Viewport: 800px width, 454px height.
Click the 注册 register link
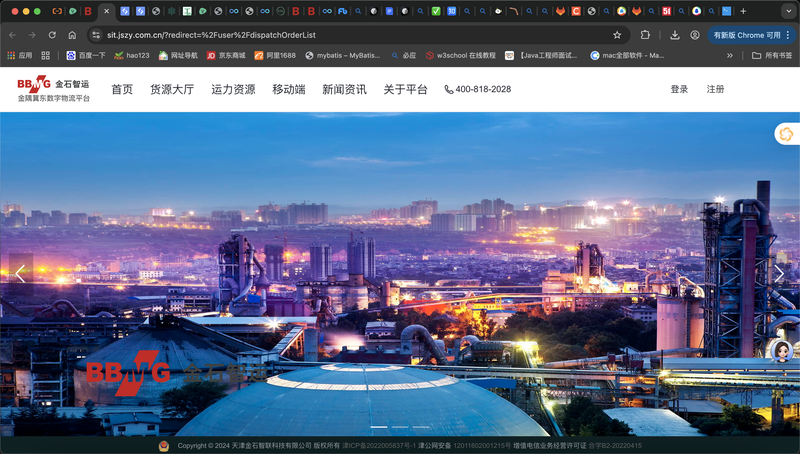(715, 89)
